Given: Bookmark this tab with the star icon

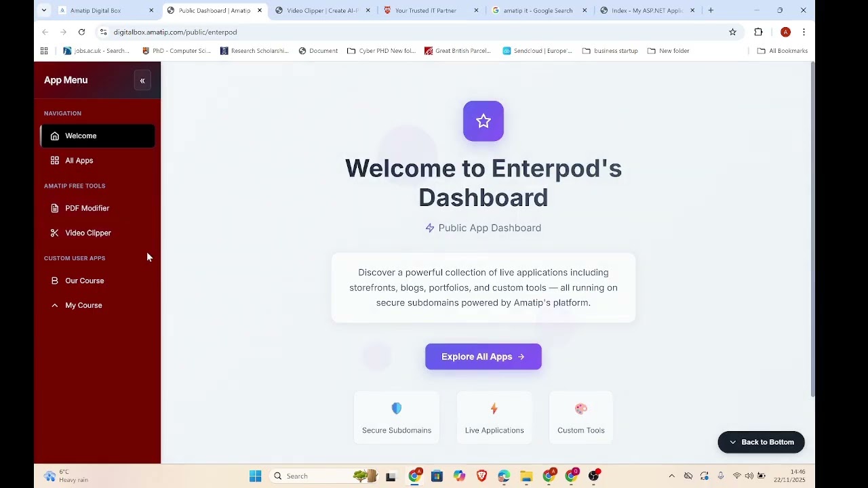Looking at the screenshot, I should [732, 32].
